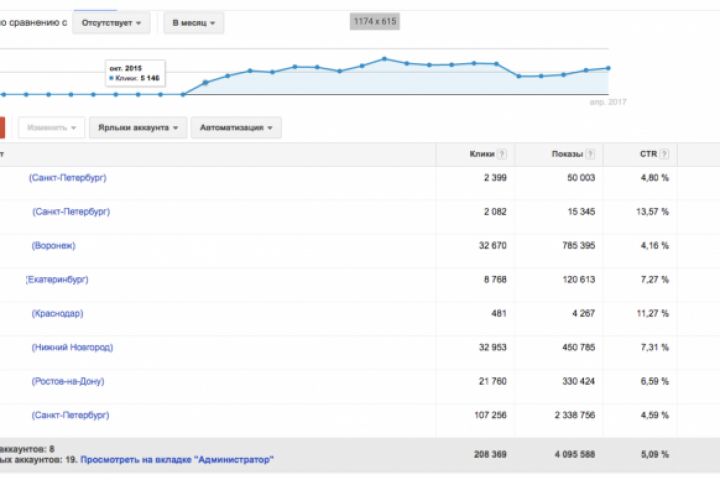720x480 pixels.
Task: Click help icon next to CTR header
Action: tap(664, 154)
